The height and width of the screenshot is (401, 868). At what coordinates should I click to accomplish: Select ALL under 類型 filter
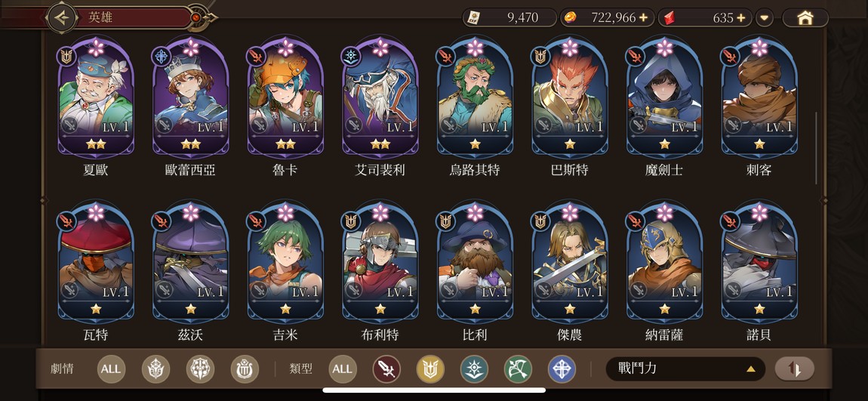tap(342, 369)
